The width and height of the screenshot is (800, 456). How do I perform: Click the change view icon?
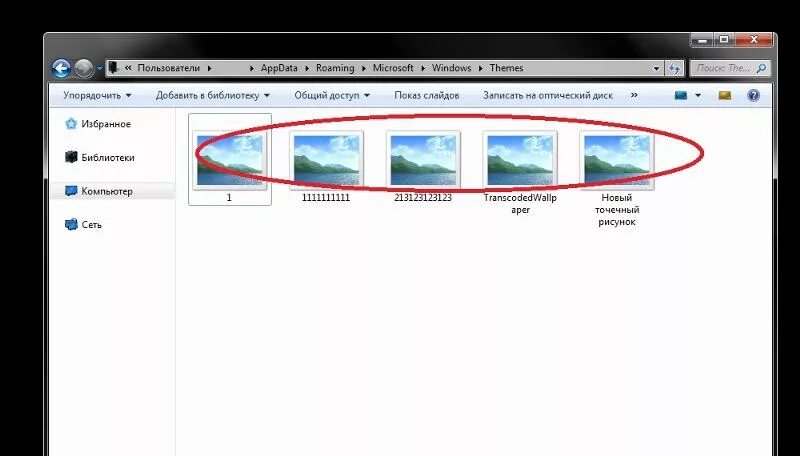681,95
